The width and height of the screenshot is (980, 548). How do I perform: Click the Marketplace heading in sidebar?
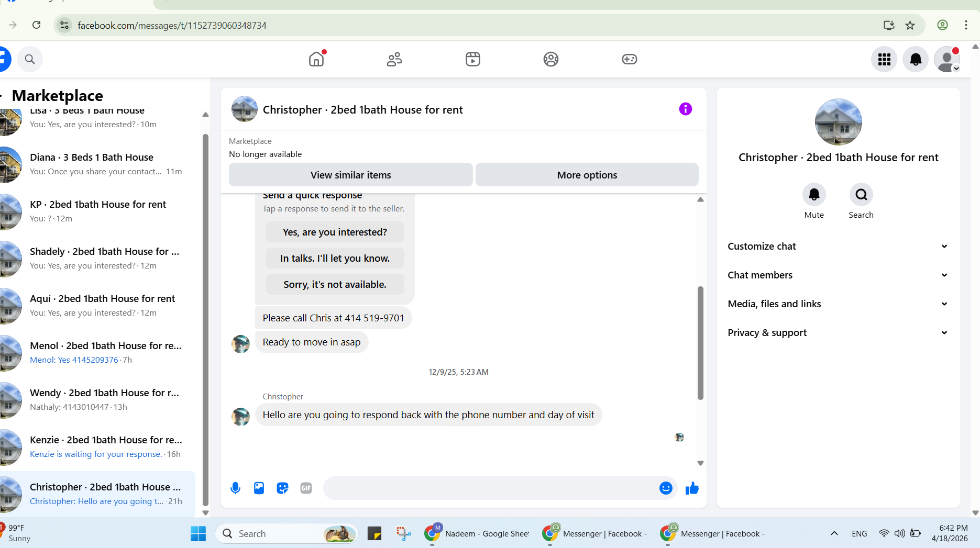tap(58, 95)
